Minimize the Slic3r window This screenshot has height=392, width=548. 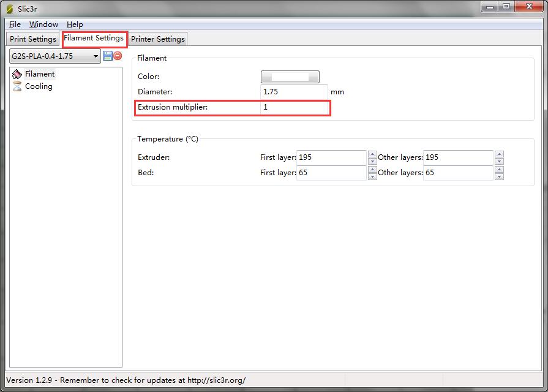(x=490, y=7)
